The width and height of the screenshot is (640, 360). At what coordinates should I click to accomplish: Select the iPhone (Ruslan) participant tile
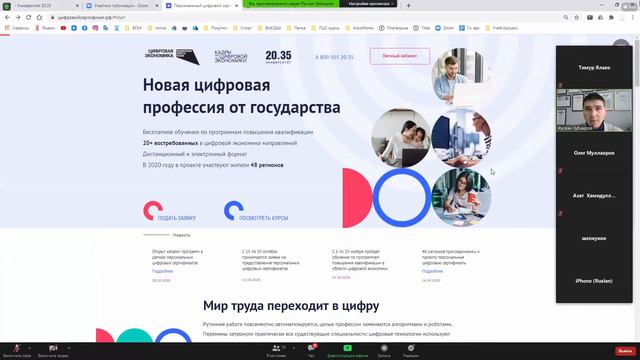pos(594,281)
